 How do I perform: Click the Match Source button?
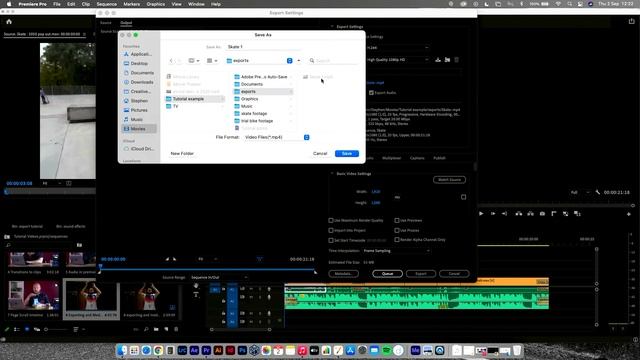[449, 180]
